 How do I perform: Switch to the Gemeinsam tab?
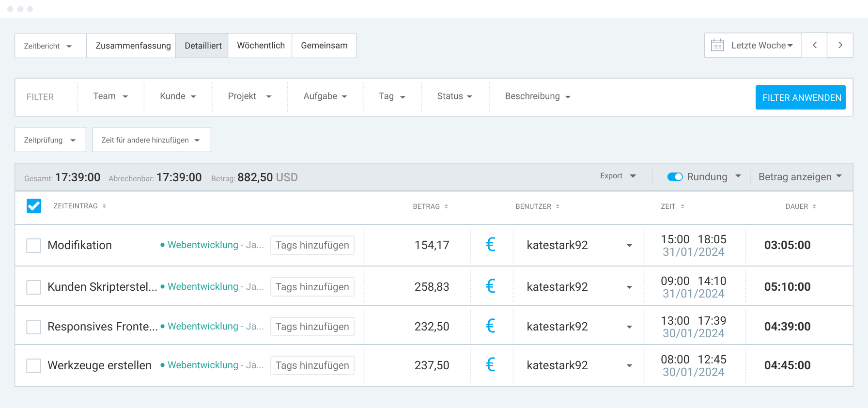(x=324, y=46)
